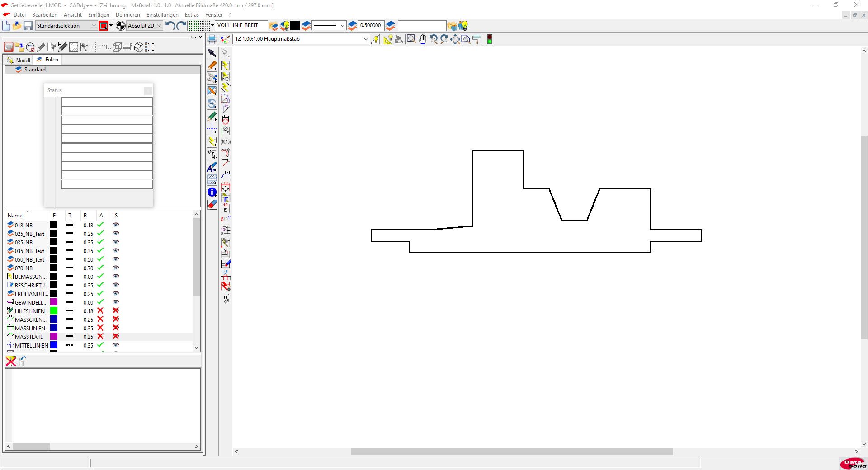Click the new document icon
This screenshot has height=470, width=868.
tap(6, 26)
